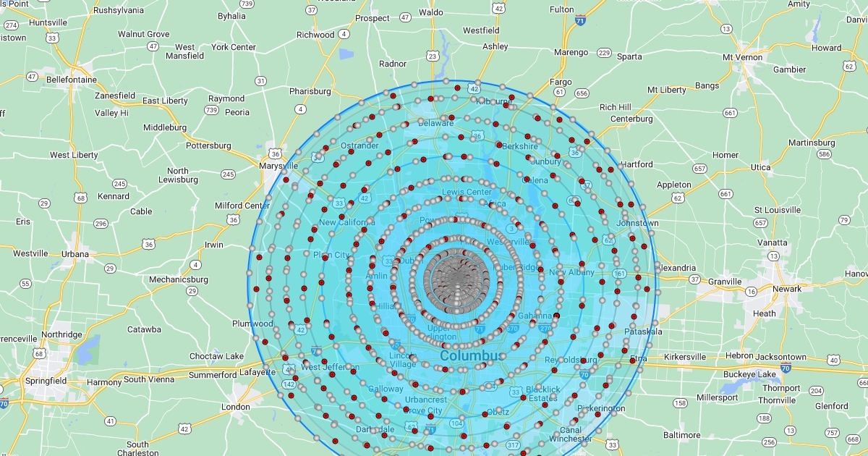Click the Pharisburg town label
The height and width of the screenshot is (456, 868).
[x=310, y=91]
